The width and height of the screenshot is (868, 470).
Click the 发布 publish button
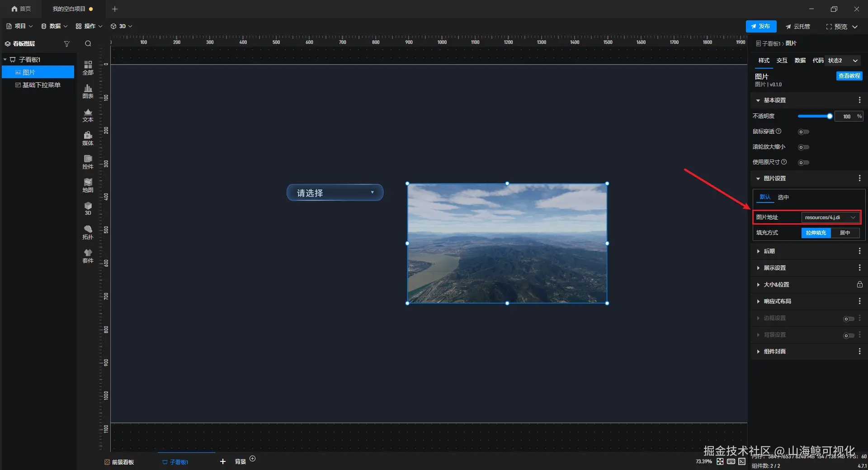click(761, 26)
